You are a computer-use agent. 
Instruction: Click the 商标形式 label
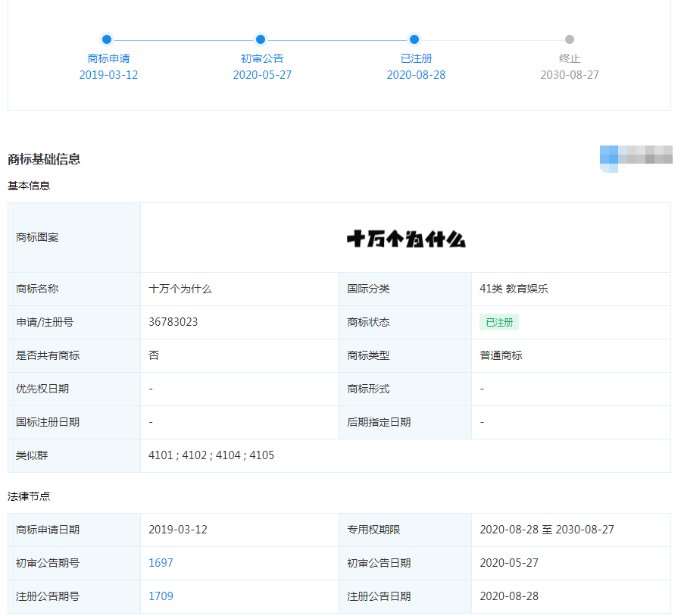pos(368,389)
